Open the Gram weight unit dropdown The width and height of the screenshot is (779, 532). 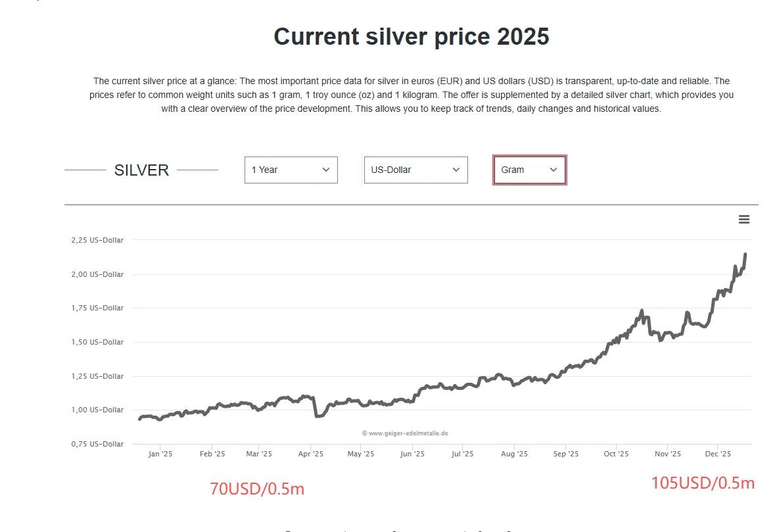(530, 170)
